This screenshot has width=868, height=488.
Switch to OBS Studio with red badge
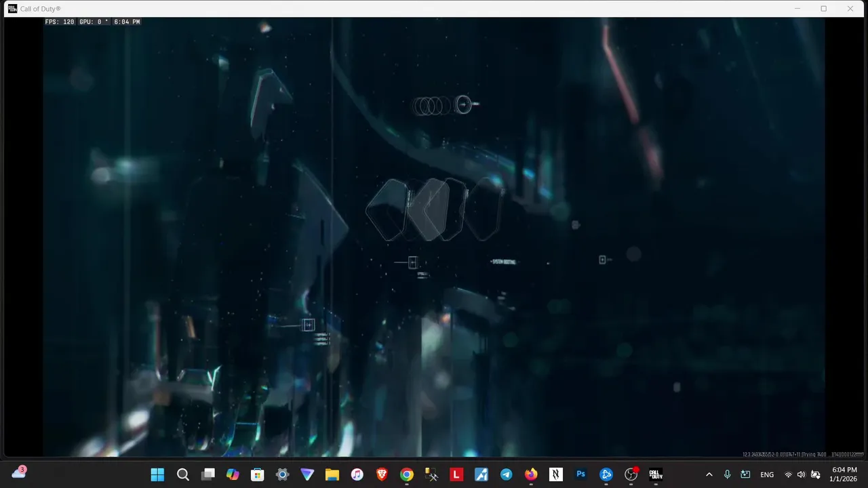point(631,474)
